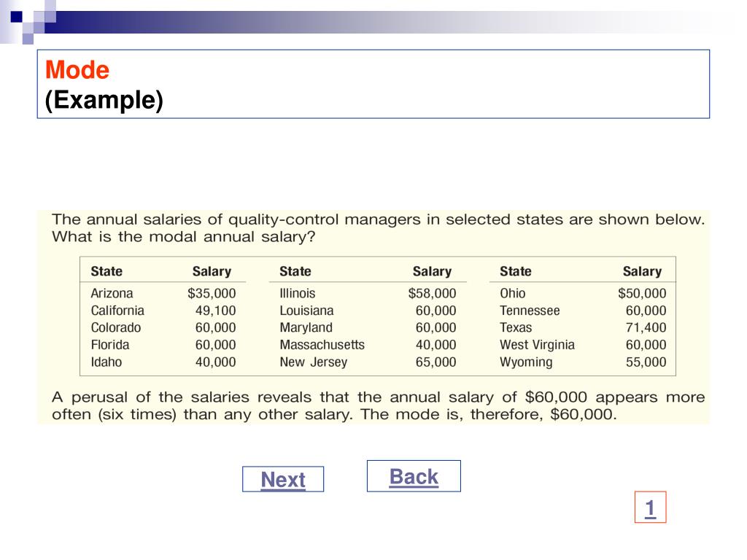Click the Florida state cell
The height and width of the screenshot is (560, 747).
pyautogui.click(x=110, y=345)
